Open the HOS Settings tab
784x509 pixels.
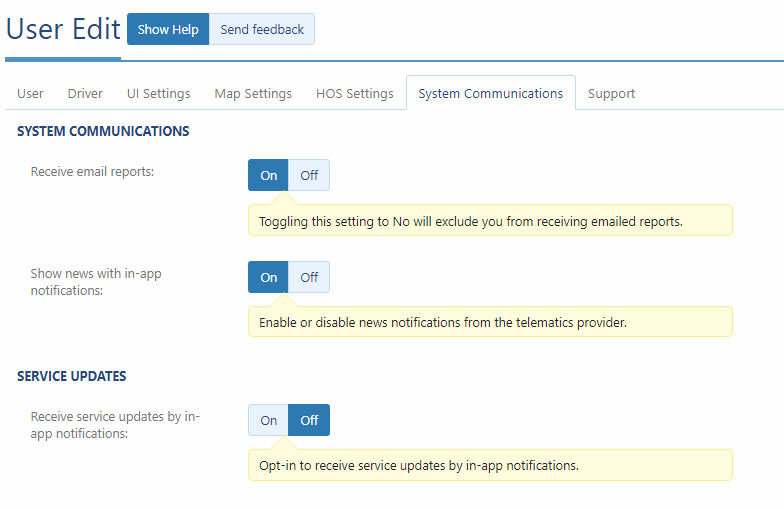point(354,93)
